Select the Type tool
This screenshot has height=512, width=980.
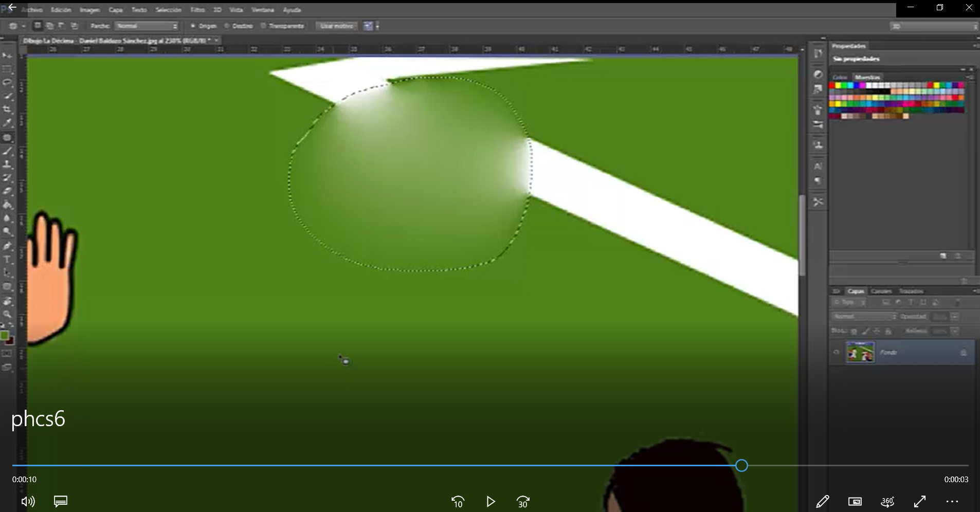point(8,259)
